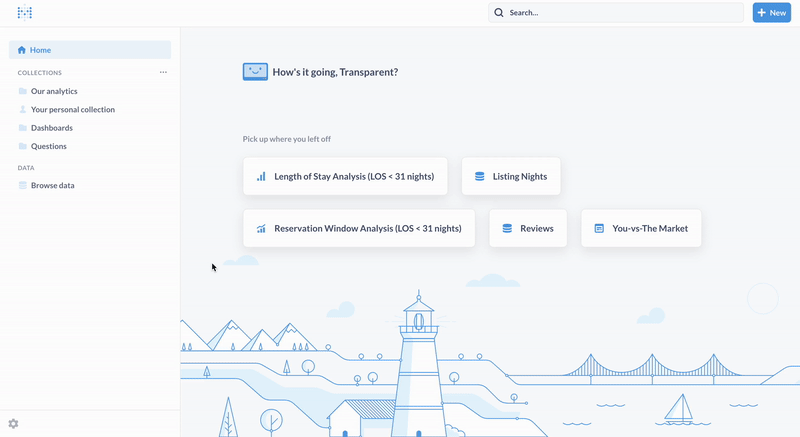Open Reservation Window Analysis card
The width and height of the screenshot is (800, 437).
coord(359,228)
